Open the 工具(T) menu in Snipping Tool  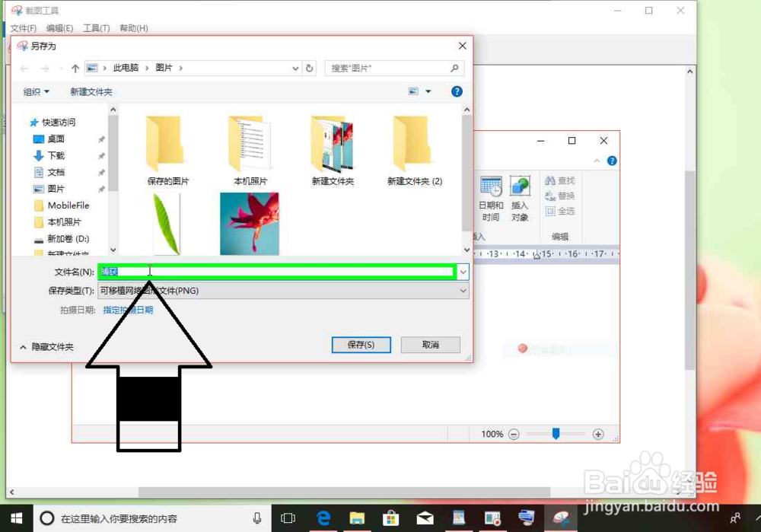tap(96, 28)
